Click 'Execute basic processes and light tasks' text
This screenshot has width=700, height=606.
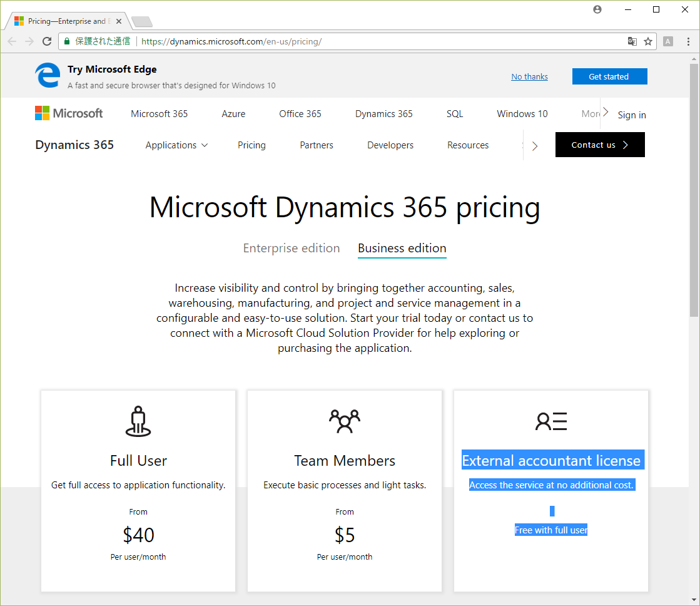(x=345, y=485)
